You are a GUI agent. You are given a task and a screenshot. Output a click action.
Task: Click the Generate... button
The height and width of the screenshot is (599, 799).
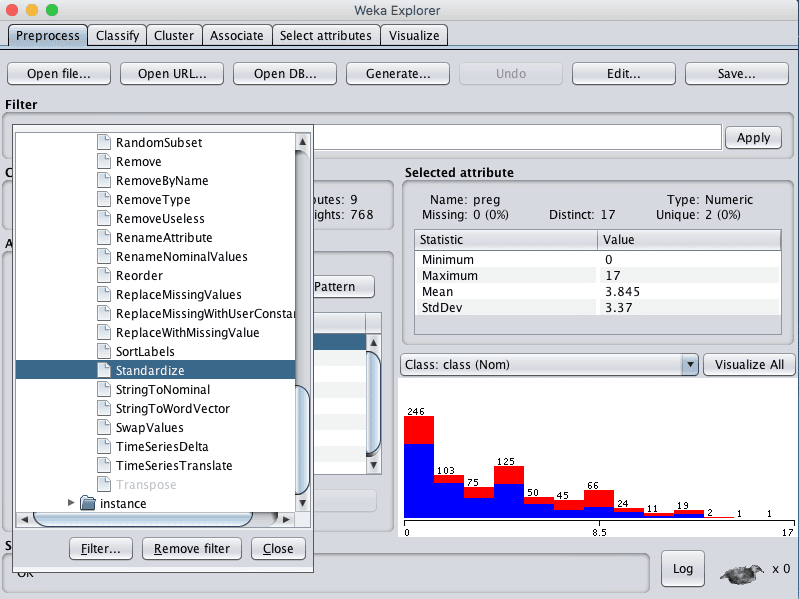point(398,74)
